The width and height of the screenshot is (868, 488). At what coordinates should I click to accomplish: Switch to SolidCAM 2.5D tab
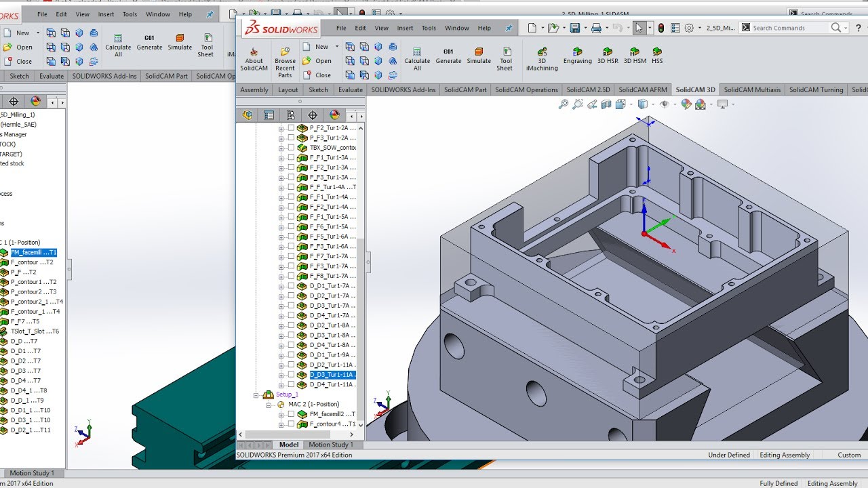(x=588, y=89)
